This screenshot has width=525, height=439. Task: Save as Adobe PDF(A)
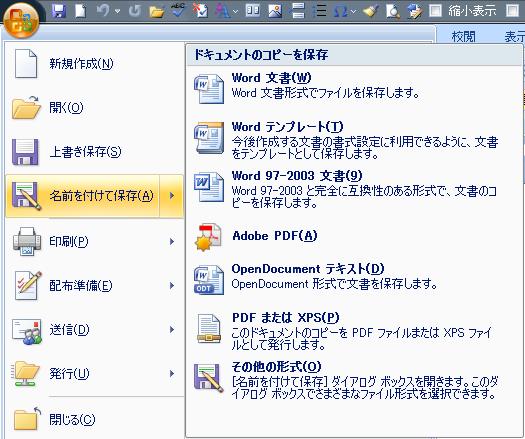click(354, 236)
